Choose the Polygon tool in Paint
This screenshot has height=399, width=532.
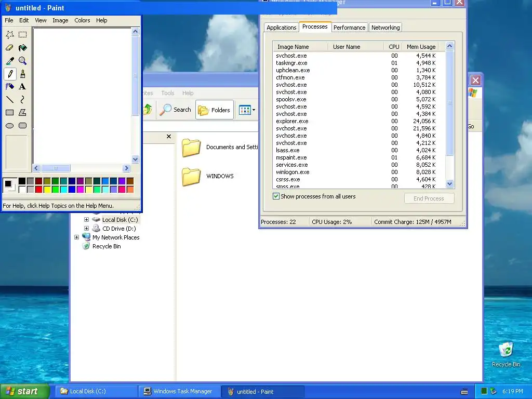(x=23, y=112)
